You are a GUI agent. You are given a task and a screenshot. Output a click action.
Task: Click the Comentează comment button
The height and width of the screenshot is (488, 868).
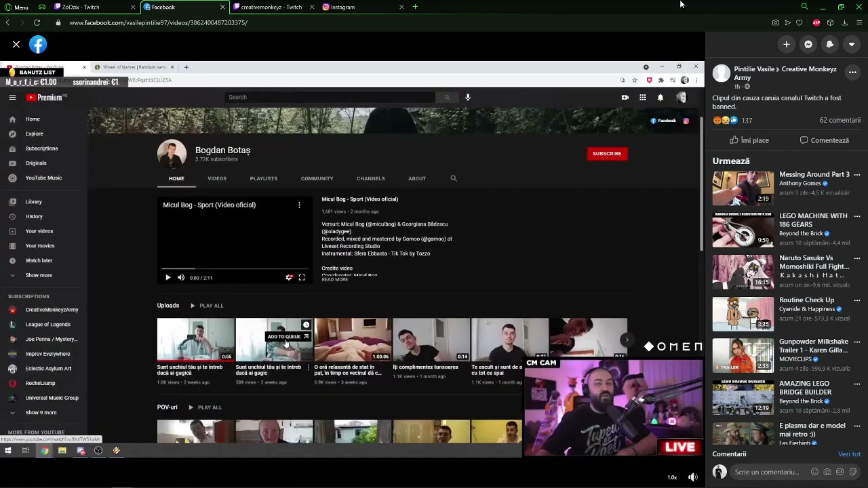pos(824,140)
